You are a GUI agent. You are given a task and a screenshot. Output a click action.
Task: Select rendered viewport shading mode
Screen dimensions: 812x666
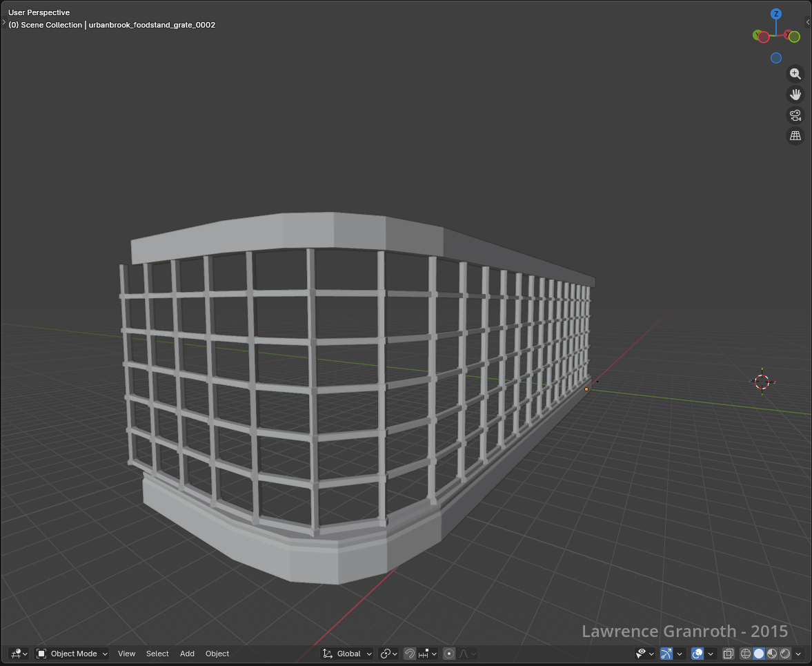coord(785,654)
